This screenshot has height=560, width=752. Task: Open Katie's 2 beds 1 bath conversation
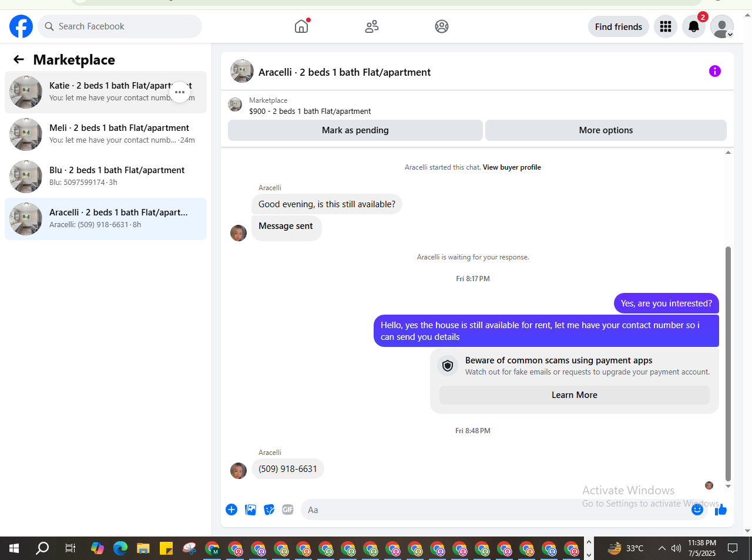[106, 92]
